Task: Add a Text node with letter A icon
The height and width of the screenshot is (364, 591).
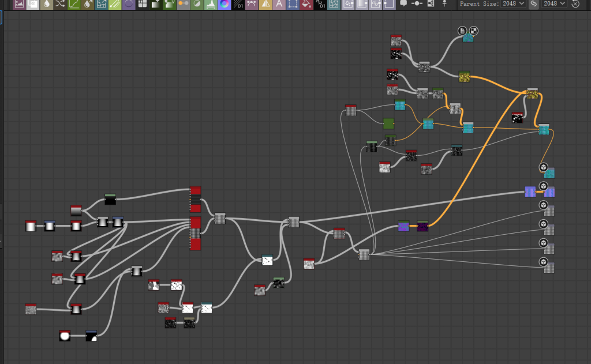Action: (279, 4)
